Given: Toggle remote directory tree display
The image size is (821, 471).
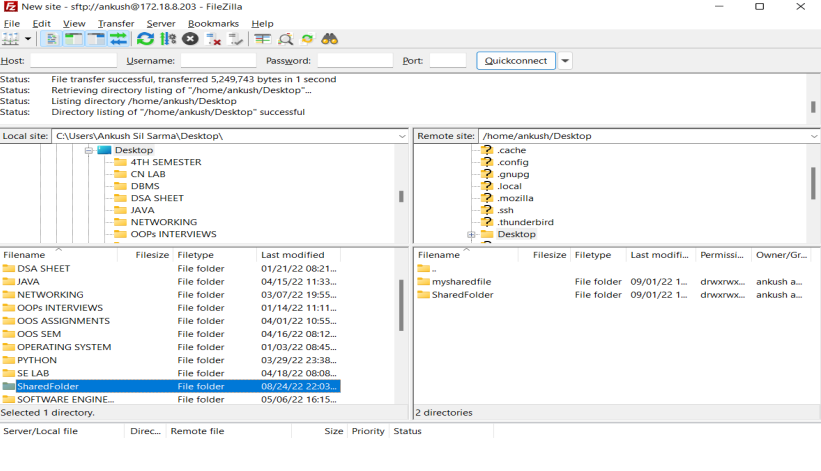Looking at the screenshot, I should (x=96, y=39).
